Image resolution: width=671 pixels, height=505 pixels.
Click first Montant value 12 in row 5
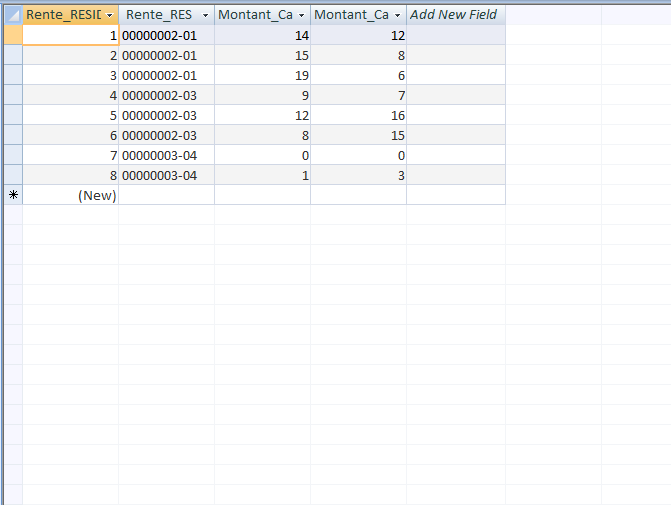(262, 115)
